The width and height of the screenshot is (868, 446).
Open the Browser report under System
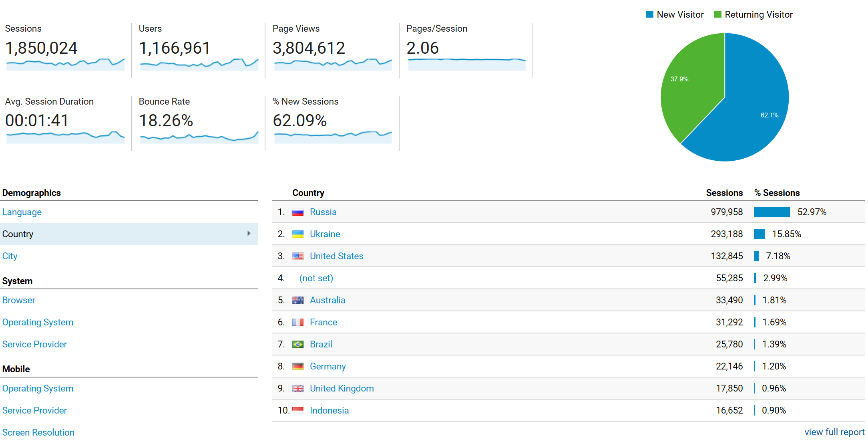coord(18,300)
